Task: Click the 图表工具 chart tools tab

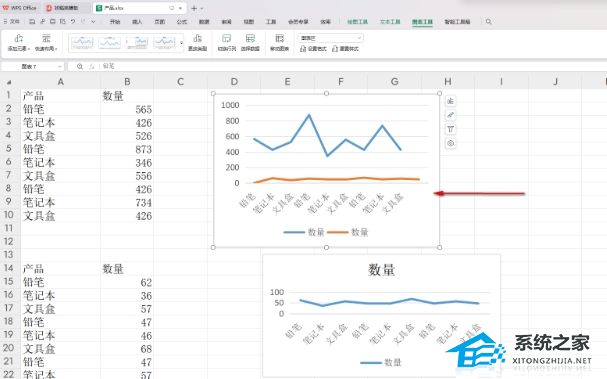Action: (x=422, y=22)
